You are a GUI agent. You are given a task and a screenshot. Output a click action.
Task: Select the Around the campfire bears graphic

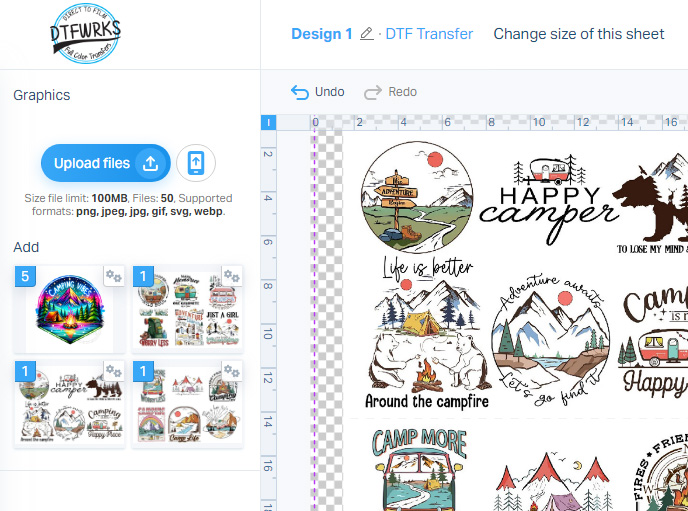[427, 333]
